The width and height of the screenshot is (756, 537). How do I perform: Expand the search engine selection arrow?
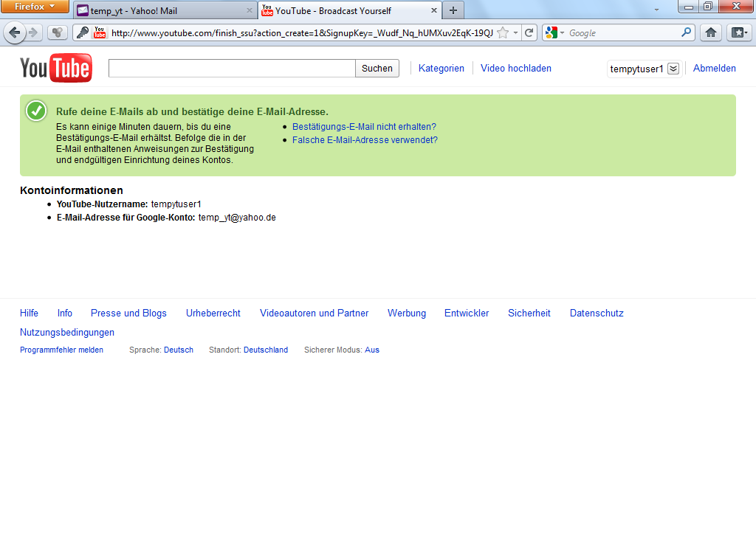point(561,32)
